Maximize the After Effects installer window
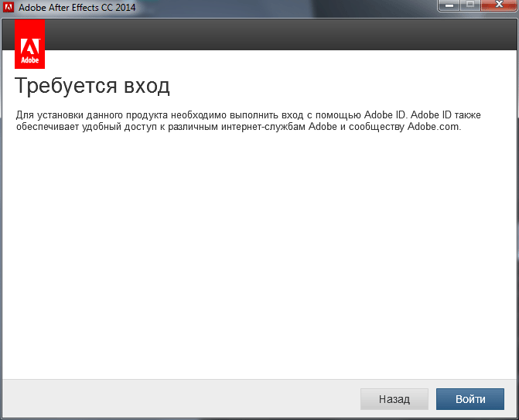519x420 pixels. point(470,5)
